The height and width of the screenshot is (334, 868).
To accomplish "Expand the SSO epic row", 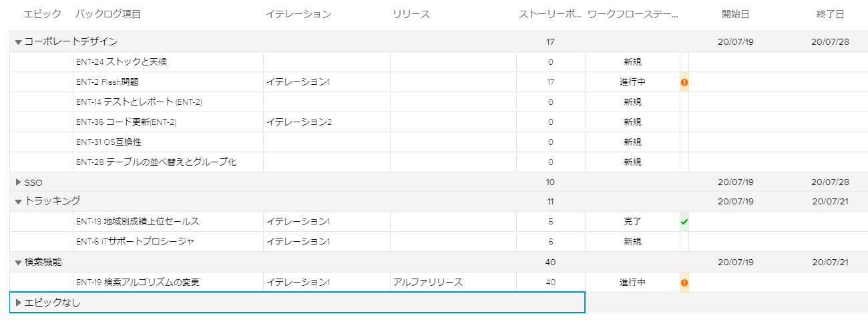I will 18,182.
